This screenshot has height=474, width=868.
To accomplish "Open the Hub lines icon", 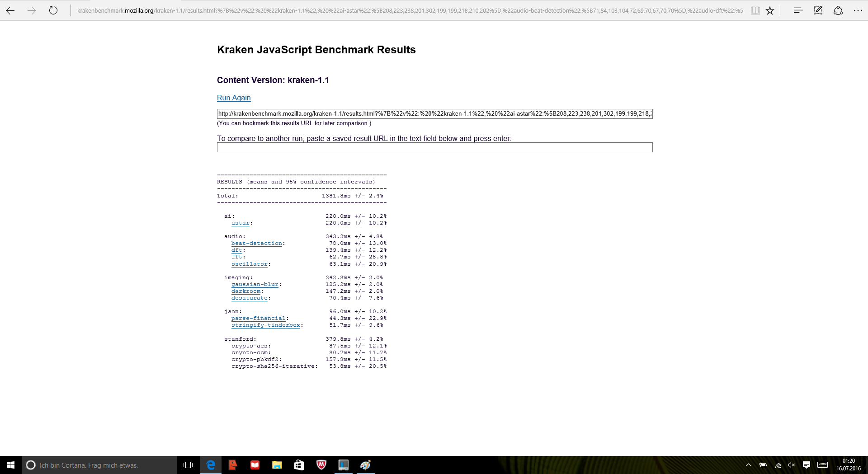I will coord(798,10).
